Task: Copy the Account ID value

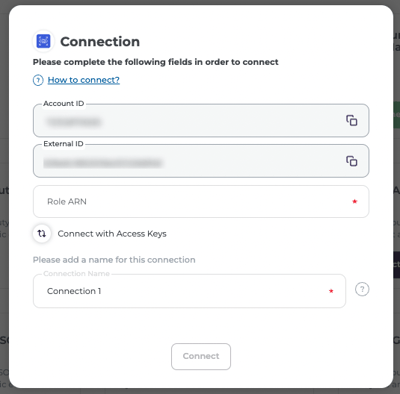Action: click(351, 120)
